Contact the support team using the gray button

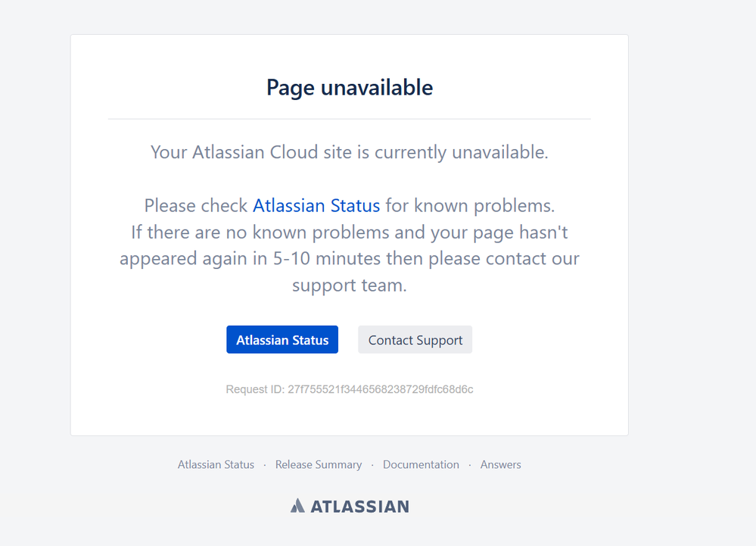tap(415, 339)
